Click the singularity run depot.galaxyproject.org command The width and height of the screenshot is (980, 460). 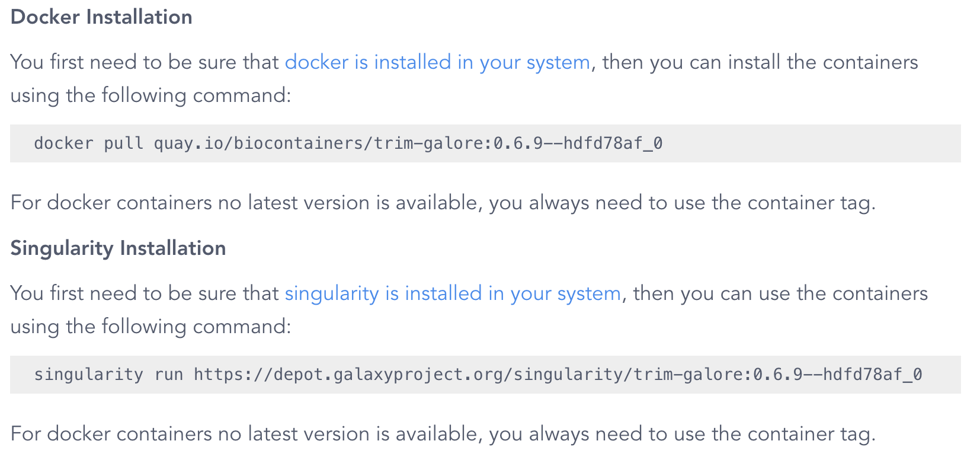point(478,375)
